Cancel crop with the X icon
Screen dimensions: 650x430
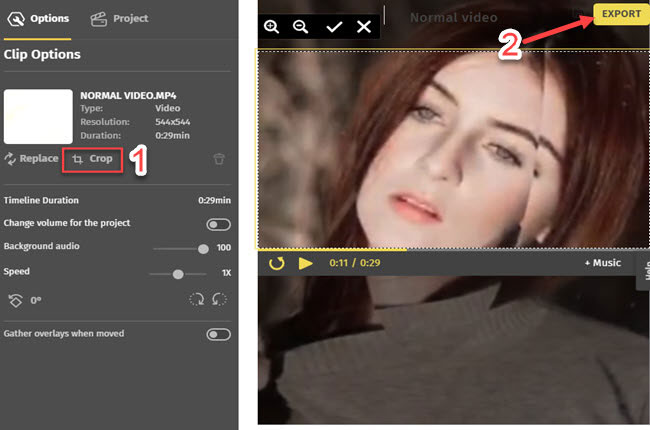[364, 27]
